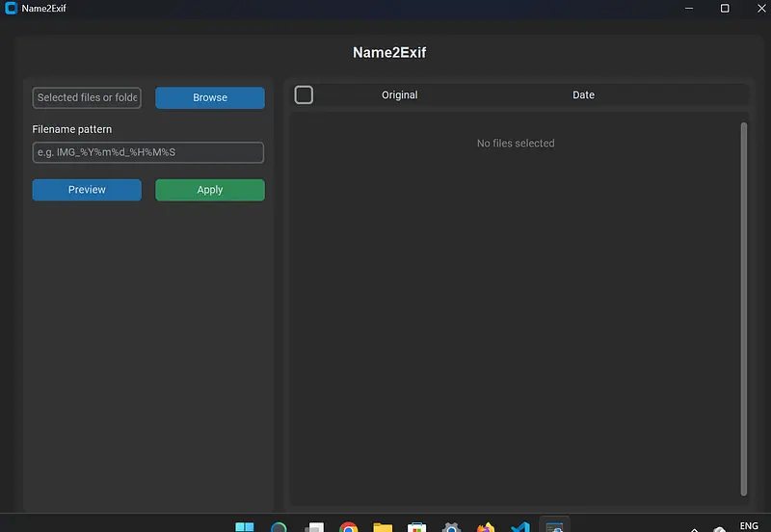This screenshot has width=771, height=532.
Task: Open Visual Studio Code from the taskbar
Action: click(520, 526)
